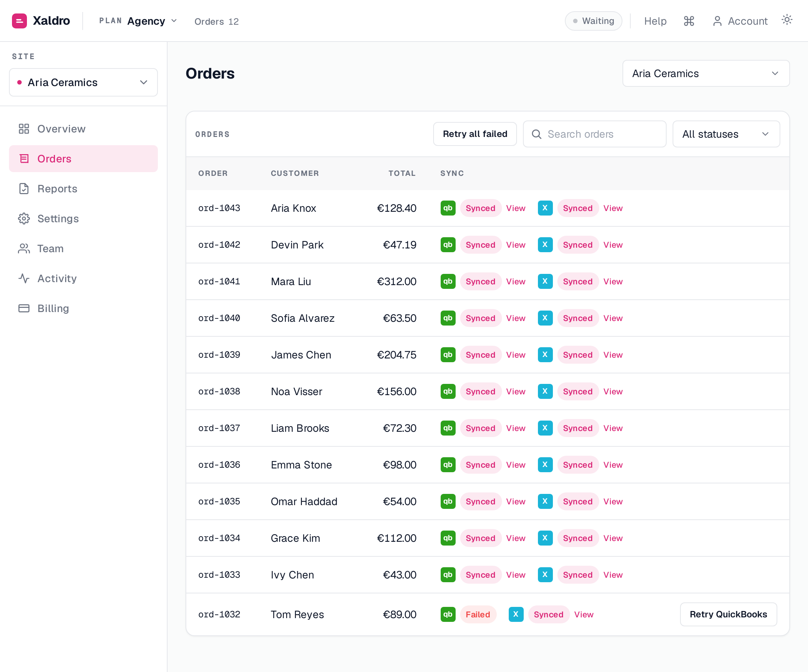Click order id ord-1041
The image size is (808, 672).
click(x=219, y=281)
